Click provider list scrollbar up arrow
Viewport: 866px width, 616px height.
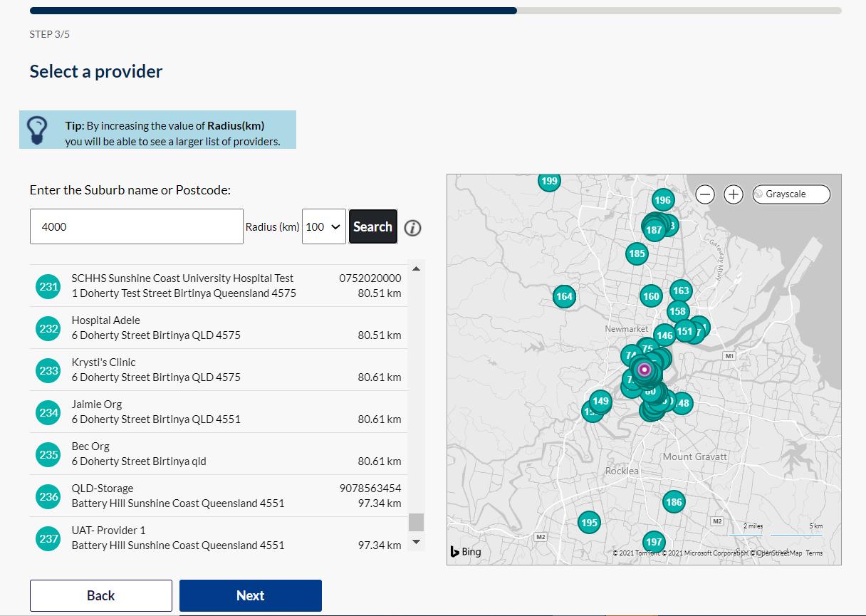click(417, 268)
